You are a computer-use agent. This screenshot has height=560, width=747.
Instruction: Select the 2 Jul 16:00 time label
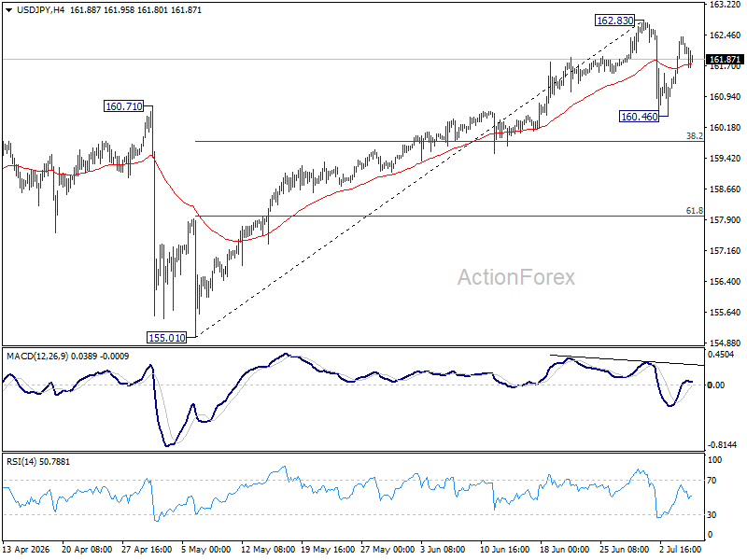click(x=681, y=550)
